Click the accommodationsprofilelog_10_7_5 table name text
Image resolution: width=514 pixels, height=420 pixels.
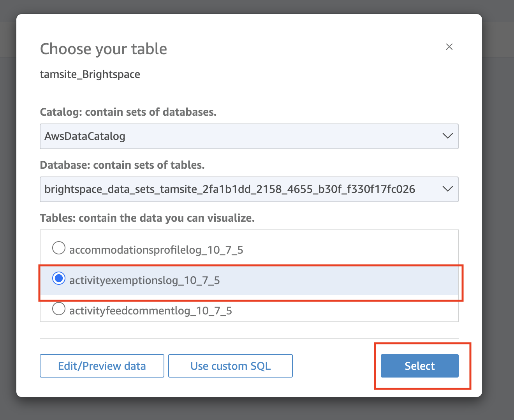point(156,250)
